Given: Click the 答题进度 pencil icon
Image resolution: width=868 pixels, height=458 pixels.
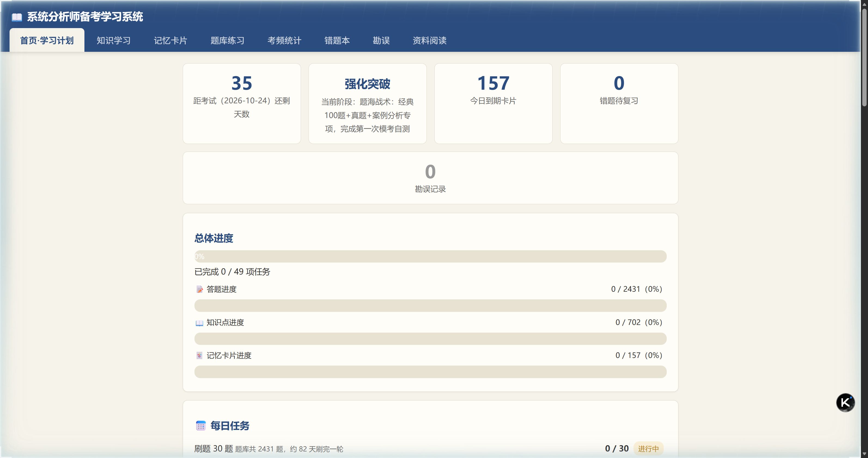Looking at the screenshot, I should tap(199, 289).
